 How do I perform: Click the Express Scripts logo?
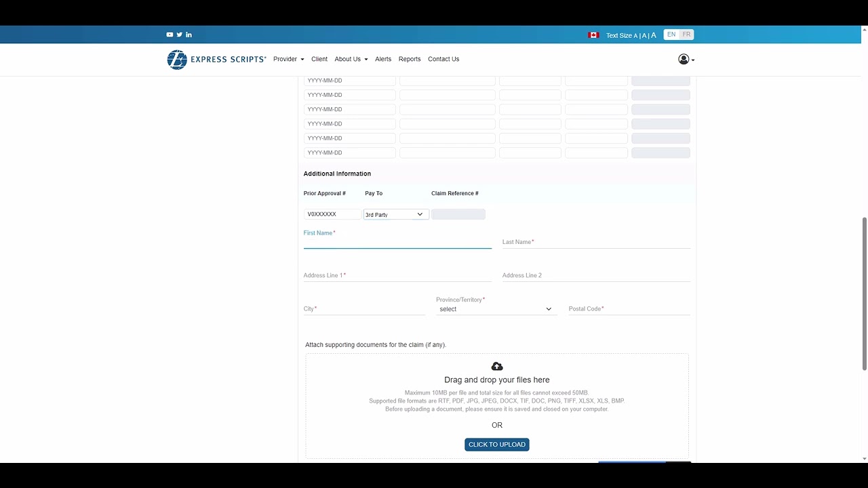point(216,60)
